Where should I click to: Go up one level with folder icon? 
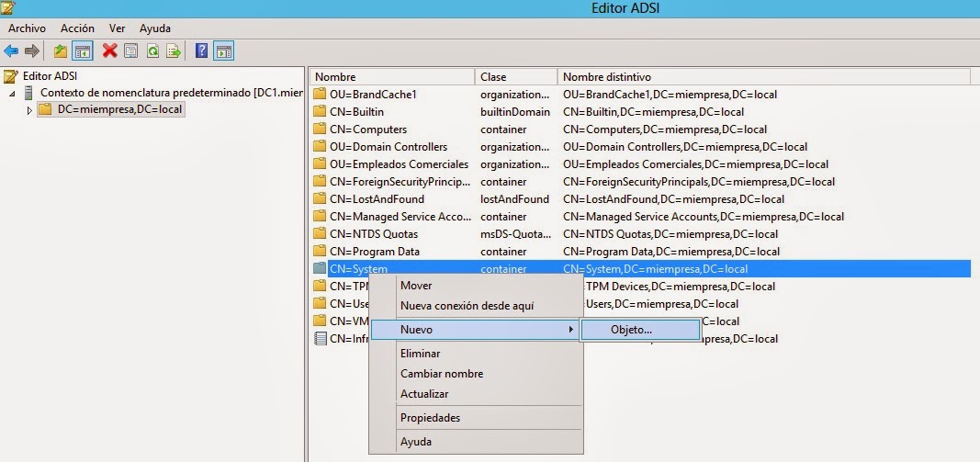pos(61,51)
